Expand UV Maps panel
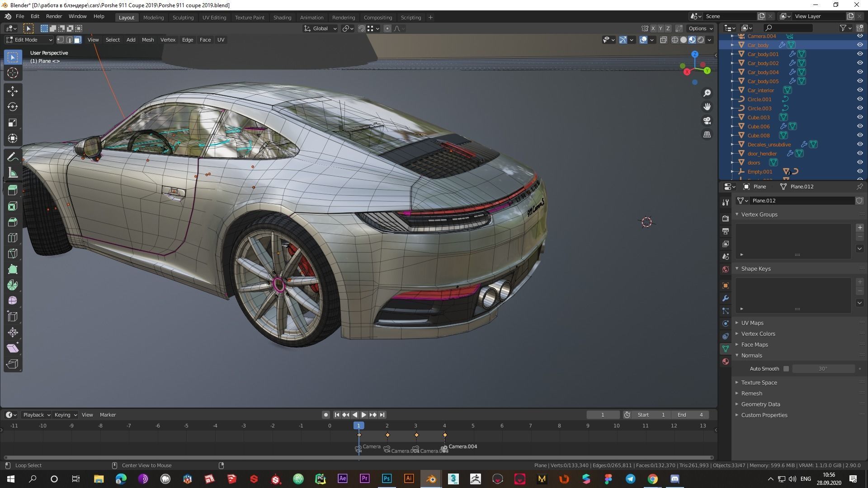Image resolution: width=868 pixels, height=488 pixels. click(752, 323)
